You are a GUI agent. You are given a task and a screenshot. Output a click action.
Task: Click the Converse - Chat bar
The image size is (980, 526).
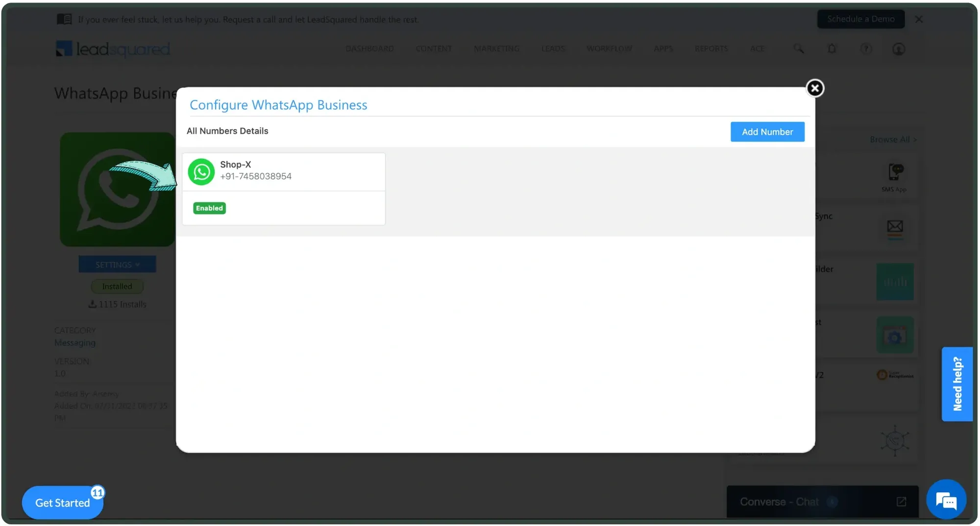(x=822, y=502)
